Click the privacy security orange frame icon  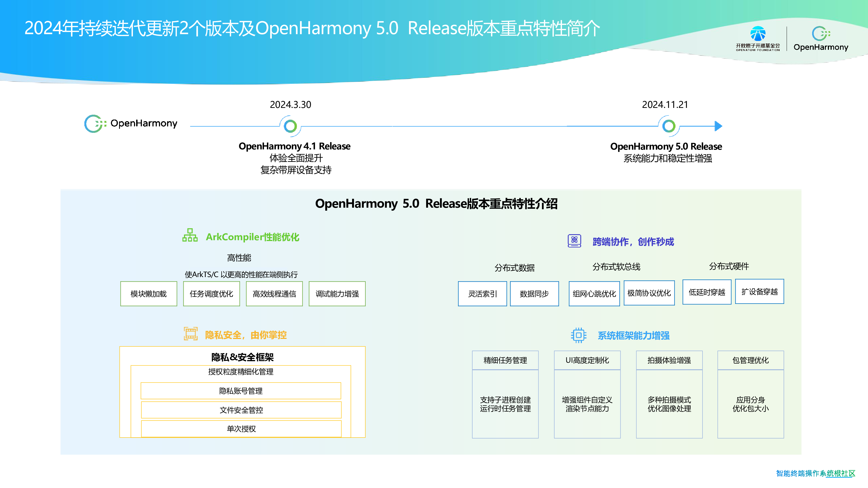(190, 334)
